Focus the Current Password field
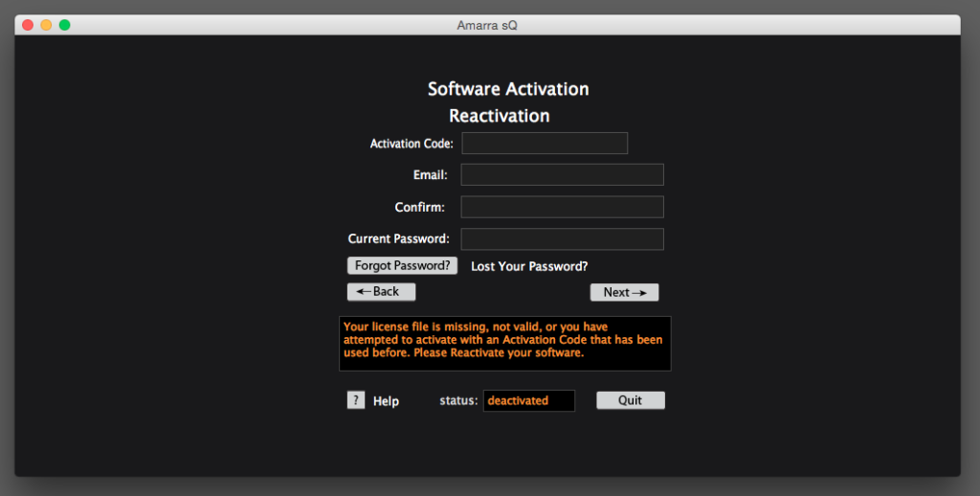980x496 pixels. click(562, 239)
